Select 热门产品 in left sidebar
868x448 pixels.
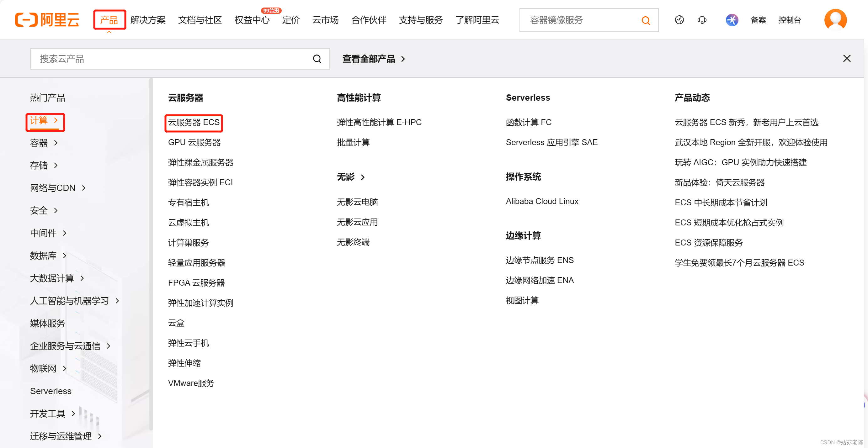click(x=47, y=98)
